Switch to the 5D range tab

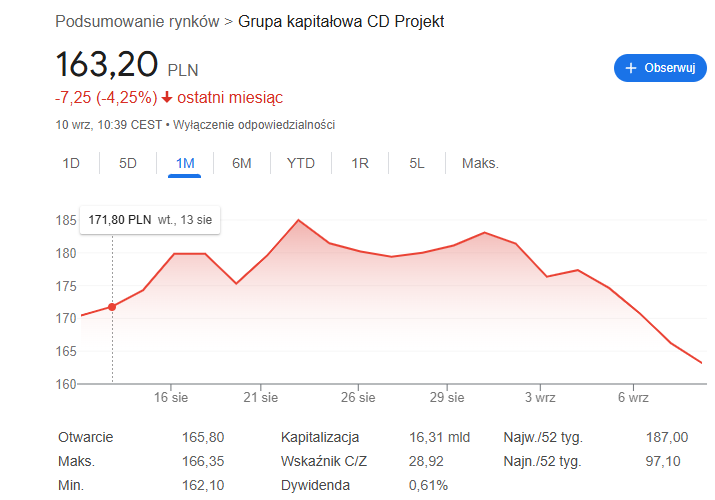pyautogui.click(x=128, y=163)
